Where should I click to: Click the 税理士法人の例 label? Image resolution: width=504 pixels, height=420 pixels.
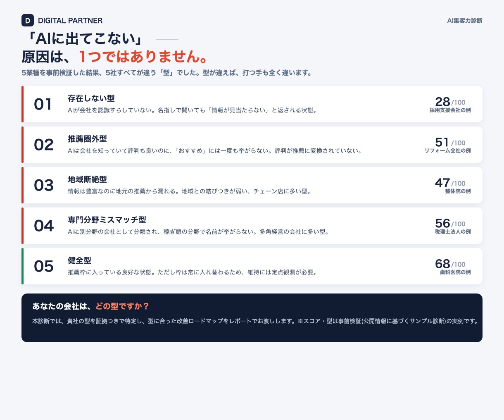tap(453, 232)
